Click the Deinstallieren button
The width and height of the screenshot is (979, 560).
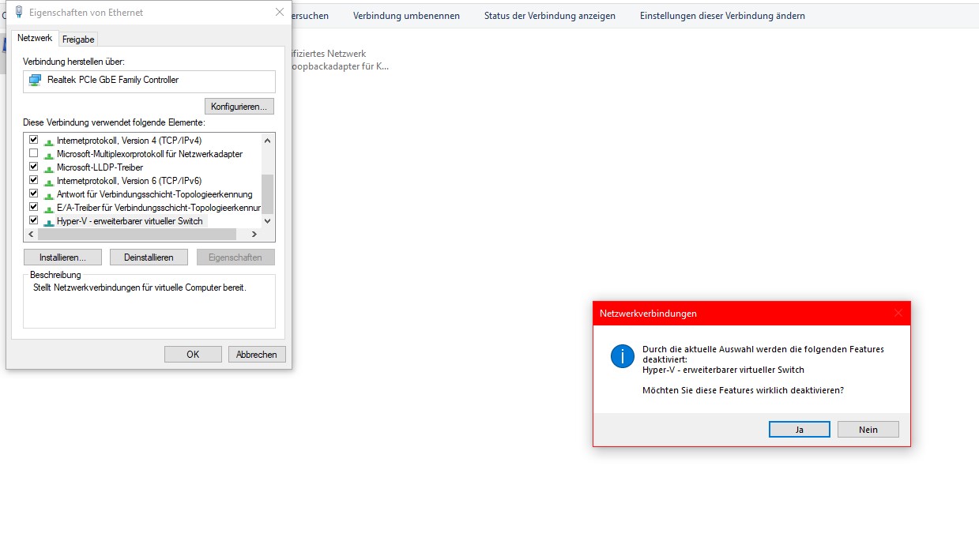(149, 257)
